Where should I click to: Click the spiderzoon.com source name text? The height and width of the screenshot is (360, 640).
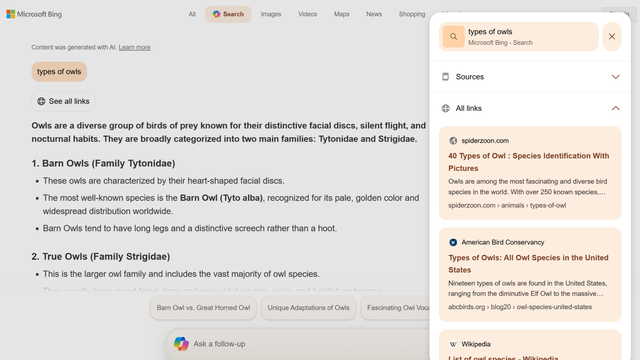(x=485, y=141)
